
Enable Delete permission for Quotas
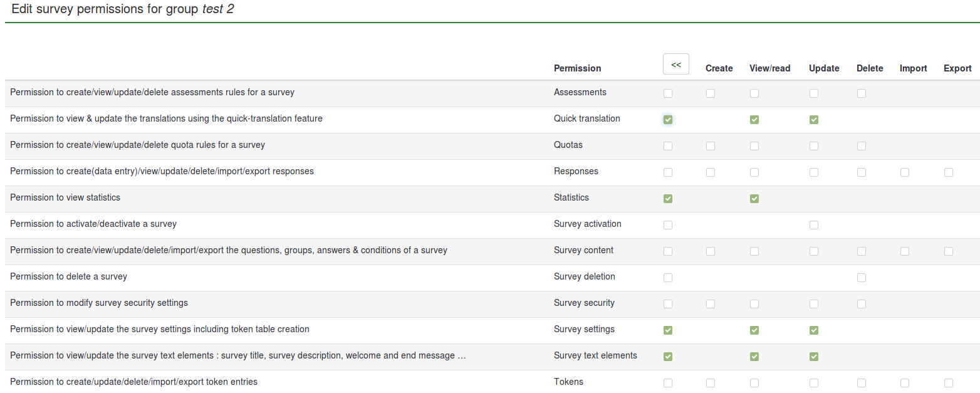(x=862, y=146)
